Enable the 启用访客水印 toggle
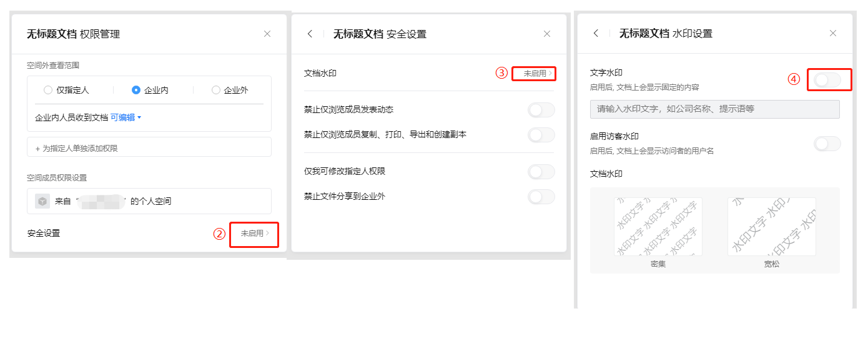868x341 pixels. pos(827,144)
